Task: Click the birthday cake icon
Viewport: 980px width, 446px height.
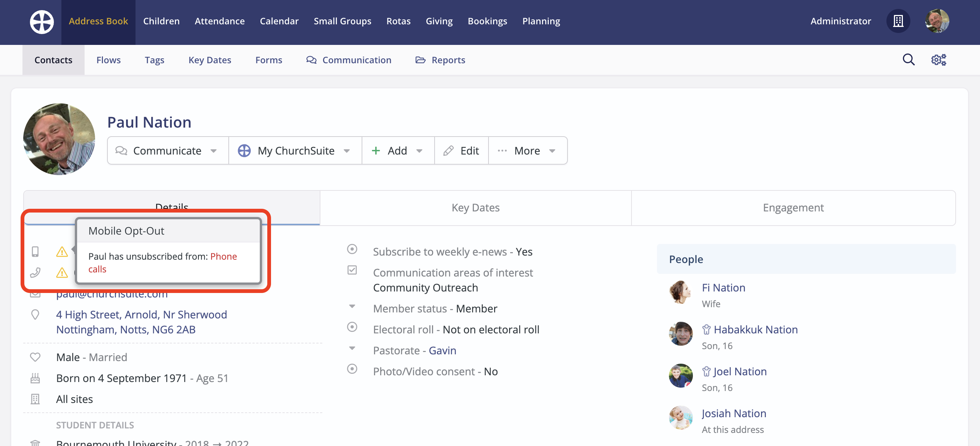Action: click(35, 378)
